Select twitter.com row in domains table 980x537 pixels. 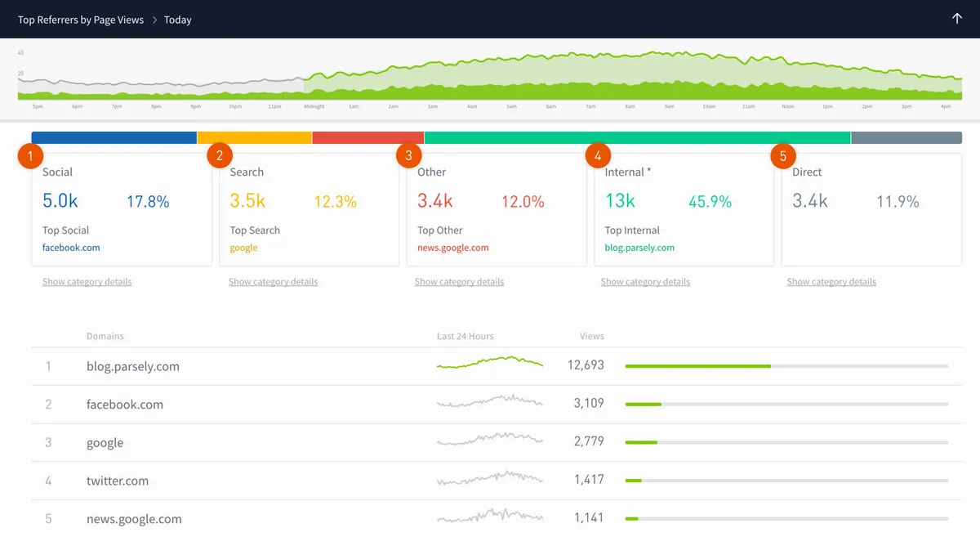497,481
